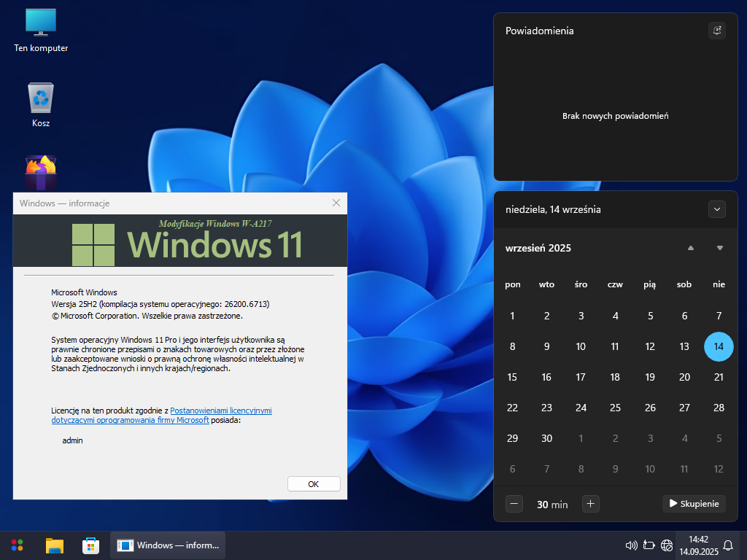Launch File Explorer from the taskbar
This screenshot has height=560, width=747.
(x=55, y=545)
